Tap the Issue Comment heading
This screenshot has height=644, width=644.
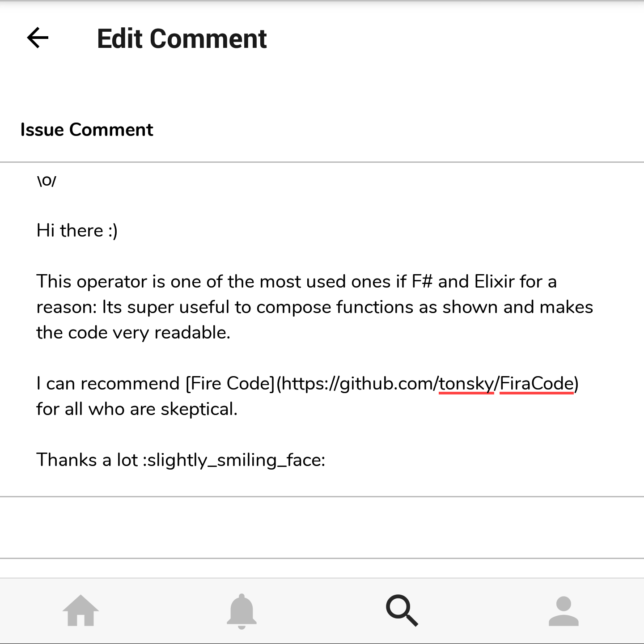tap(87, 130)
